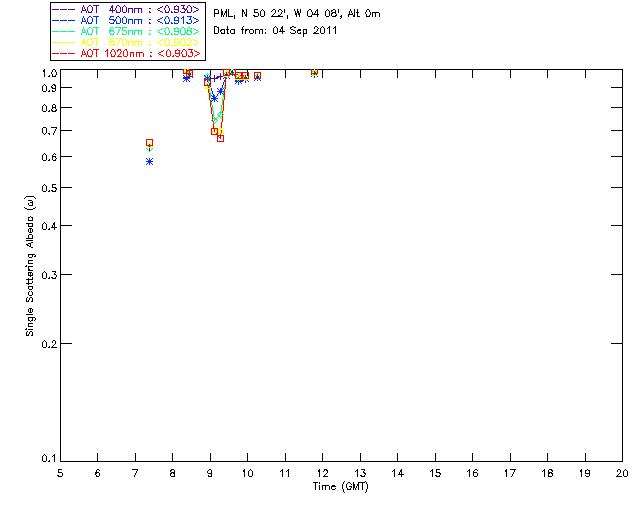640x512 pixels.
Task: Click the y-axis tick label 0.4
Action: pos(49,226)
